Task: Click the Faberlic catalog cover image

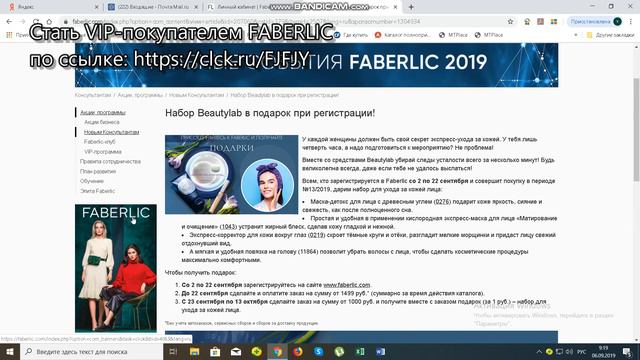Action: (x=116, y=268)
